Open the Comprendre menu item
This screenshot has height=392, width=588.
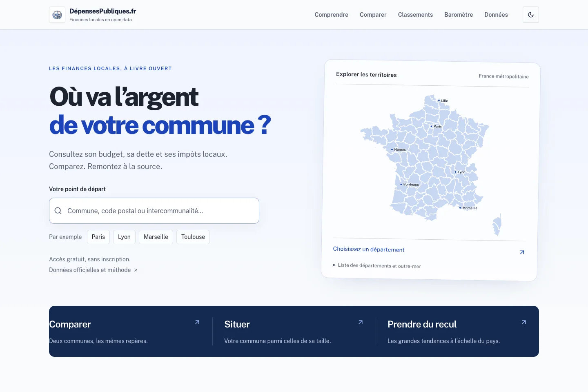point(331,15)
